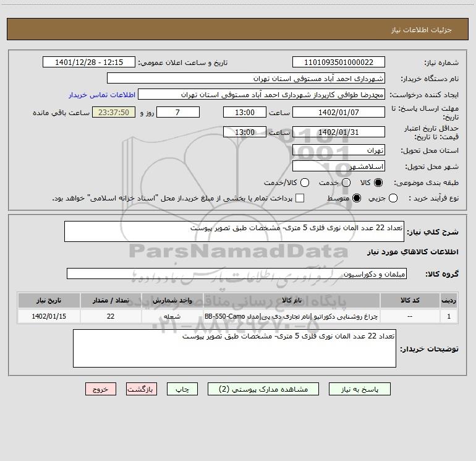Click the price validity hour 13:00 field
This screenshot has height=461, width=476.
[245, 132]
